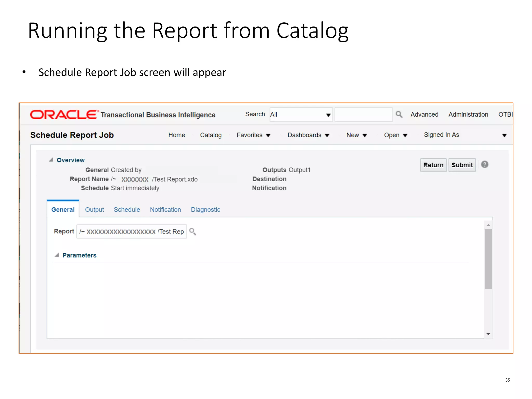
Task: Click the '/Test Report.xdo' report name
Action: tap(175, 179)
